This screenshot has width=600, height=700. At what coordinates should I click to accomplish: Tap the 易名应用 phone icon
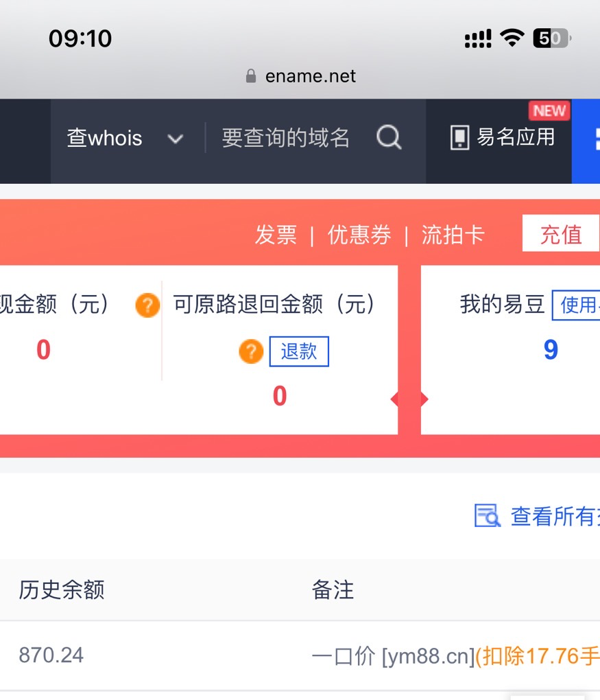459,138
